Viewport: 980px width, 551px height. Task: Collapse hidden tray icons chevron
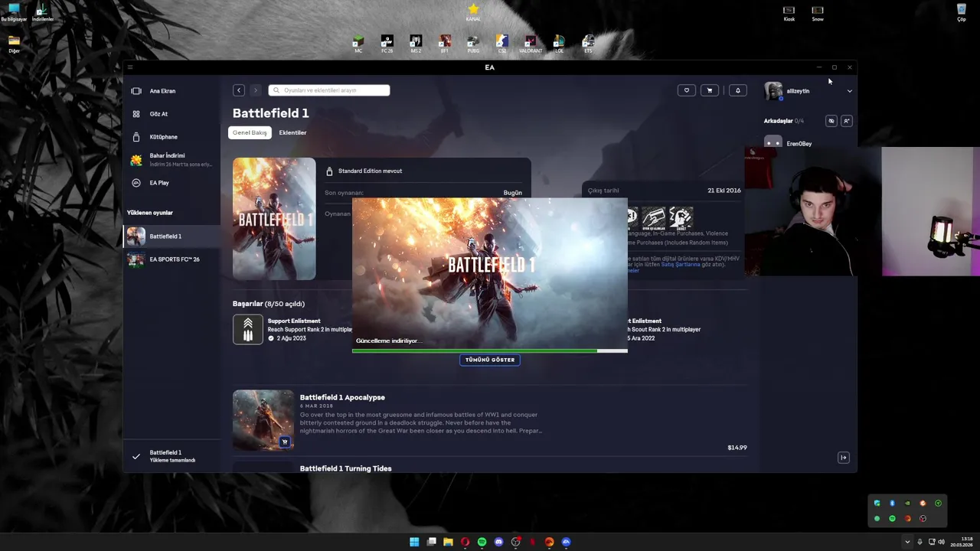[x=908, y=542]
